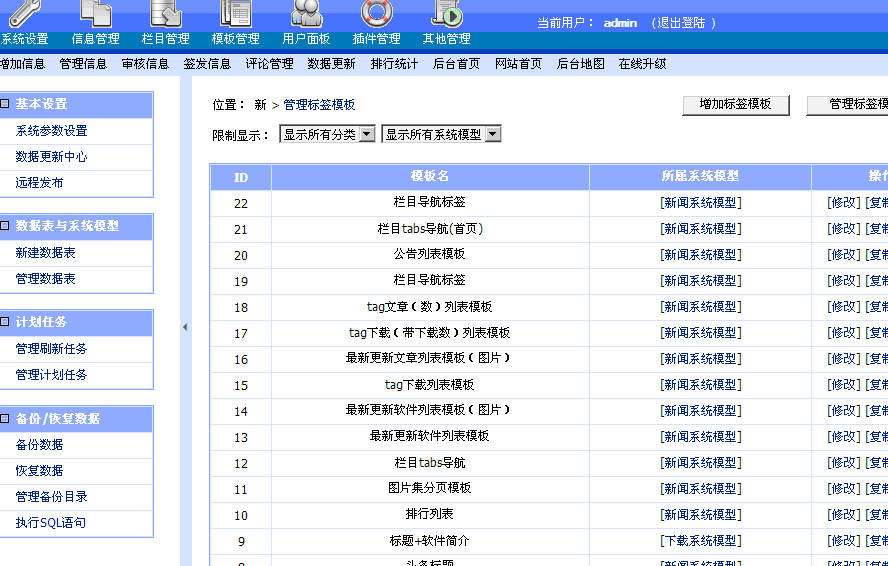Open the 系统设置 wrench icon
The height and width of the screenshot is (566, 888).
click(24, 13)
